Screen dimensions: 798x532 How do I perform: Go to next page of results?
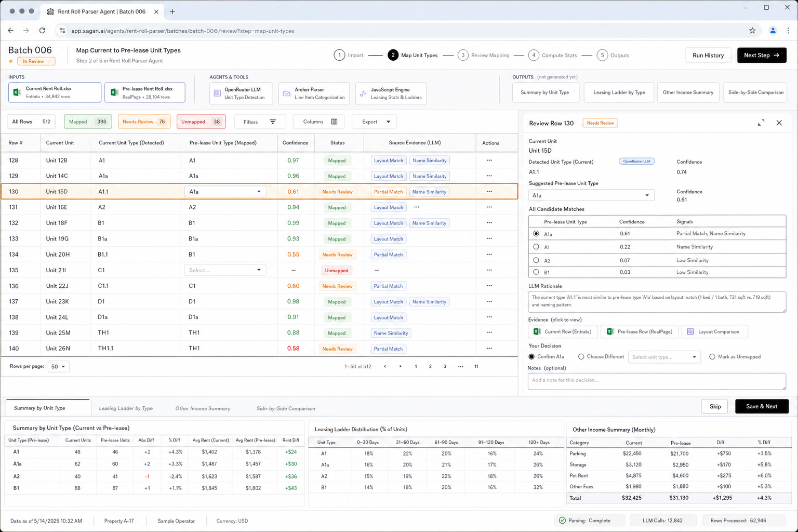pyautogui.click(x=400, y=366)
